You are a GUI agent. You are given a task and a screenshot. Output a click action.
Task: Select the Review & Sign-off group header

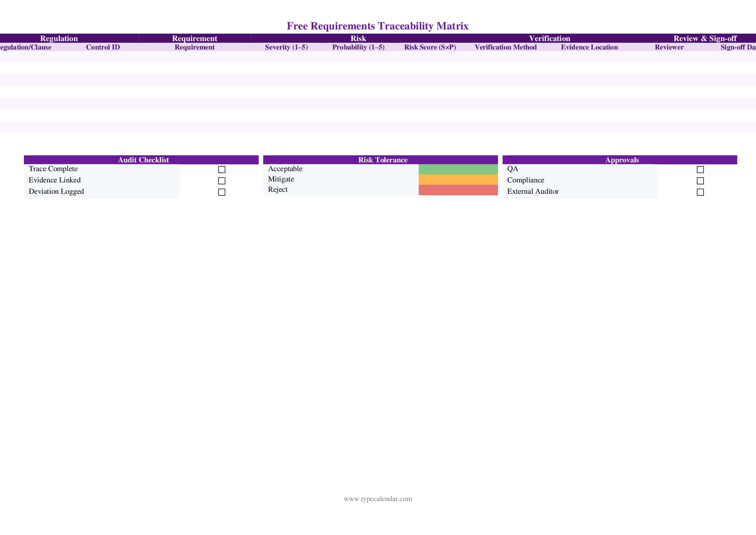click(x=705, y=38)
